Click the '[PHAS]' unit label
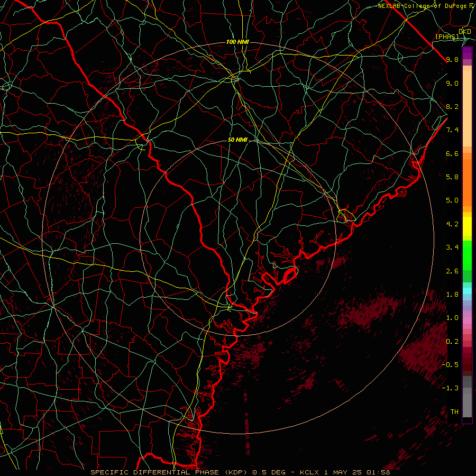The width and height of the screenshot is (476, 476). pos(447,36)
